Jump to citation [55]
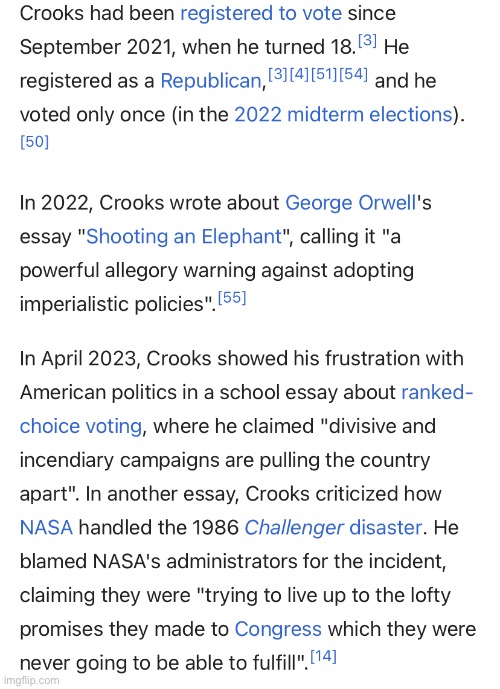 [x=232, y=297]
